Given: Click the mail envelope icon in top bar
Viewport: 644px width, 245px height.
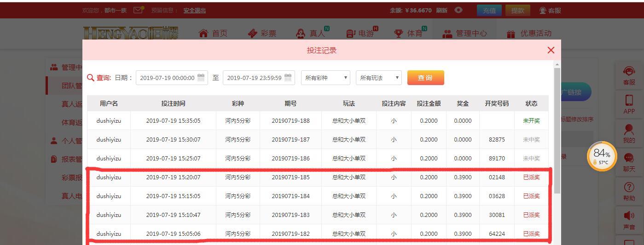Looking at the screenshot, I should click(x=138, y=10).
